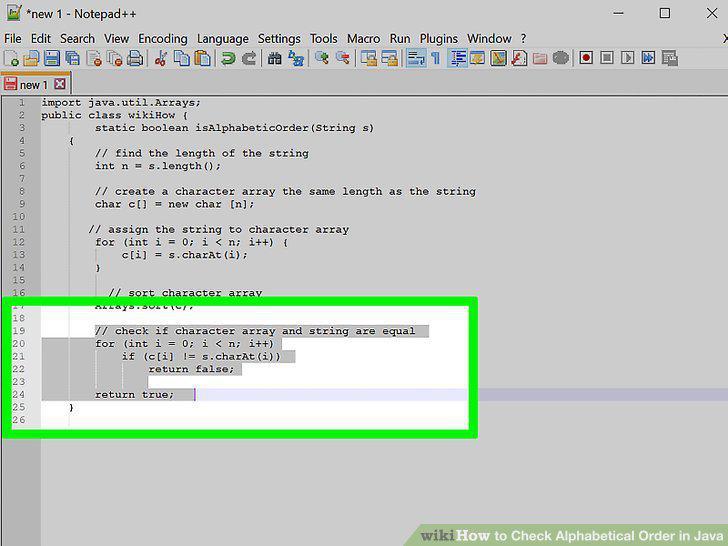Open the File menu
This screenshot has height=546, width=728.
pyautogui.click(x=13, y=39)
